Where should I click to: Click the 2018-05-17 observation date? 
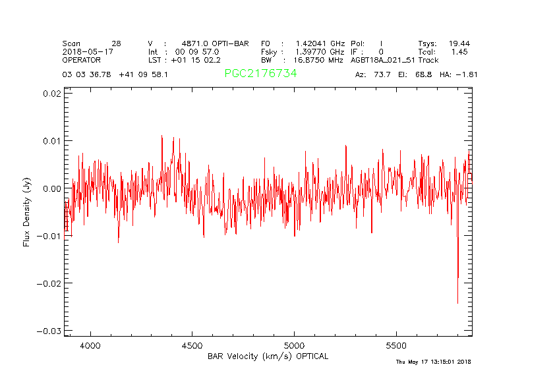point(88,51)
